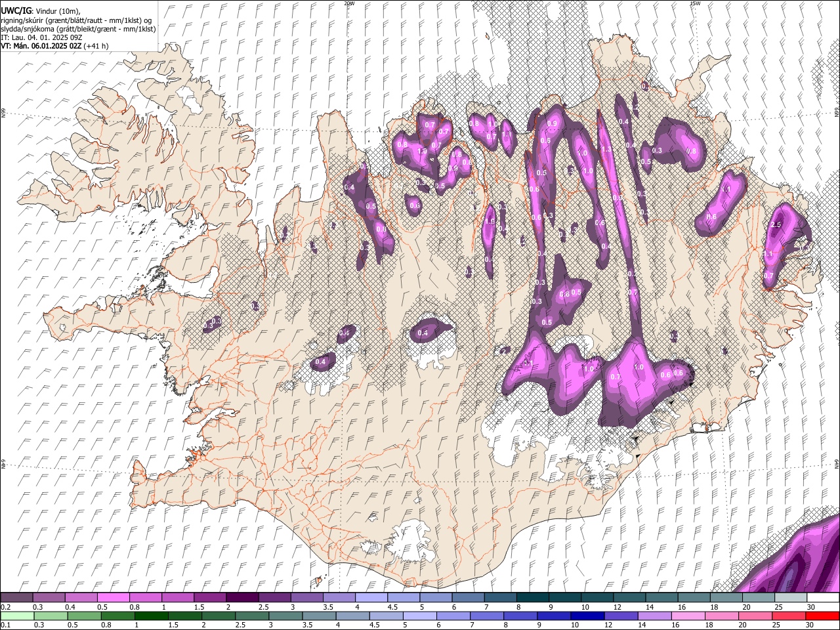Viewport: 840px width, 630px height.
Task: Select the dark teal 9 swatch, top row
Action: tap(564, 598)
